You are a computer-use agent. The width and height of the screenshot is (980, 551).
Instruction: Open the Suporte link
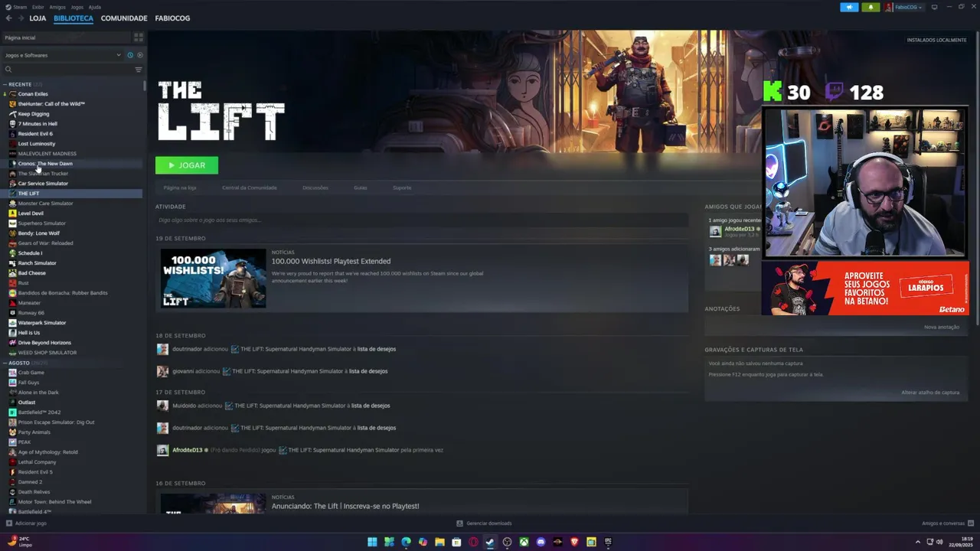402,187
